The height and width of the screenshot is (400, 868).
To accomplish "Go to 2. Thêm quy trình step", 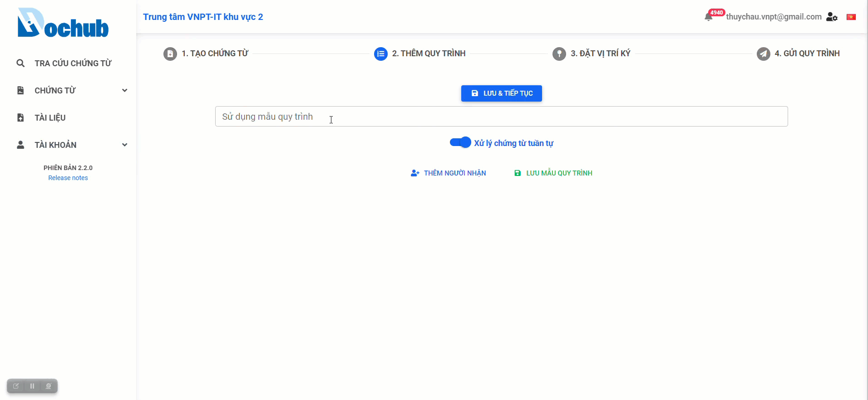I will pos(429,54).
